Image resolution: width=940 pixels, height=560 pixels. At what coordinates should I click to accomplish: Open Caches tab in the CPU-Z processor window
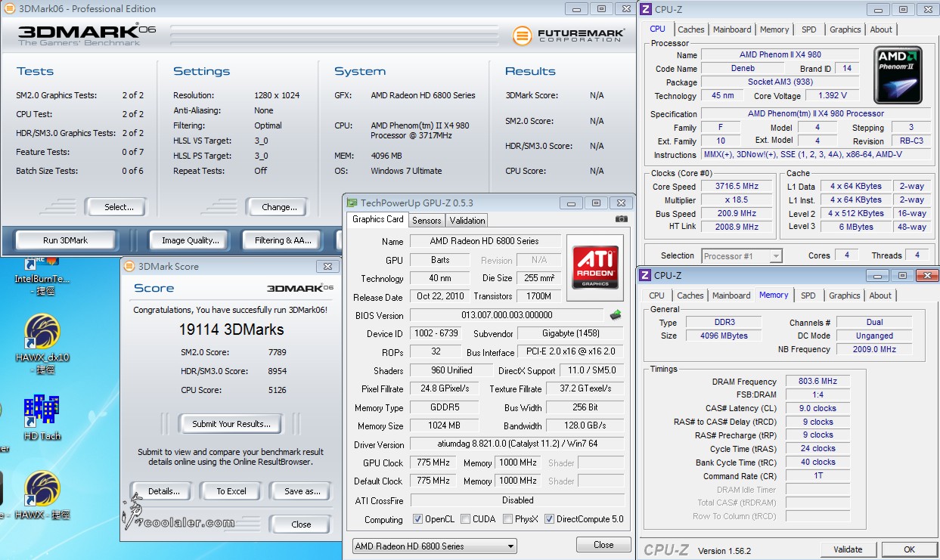coord(691,29)
